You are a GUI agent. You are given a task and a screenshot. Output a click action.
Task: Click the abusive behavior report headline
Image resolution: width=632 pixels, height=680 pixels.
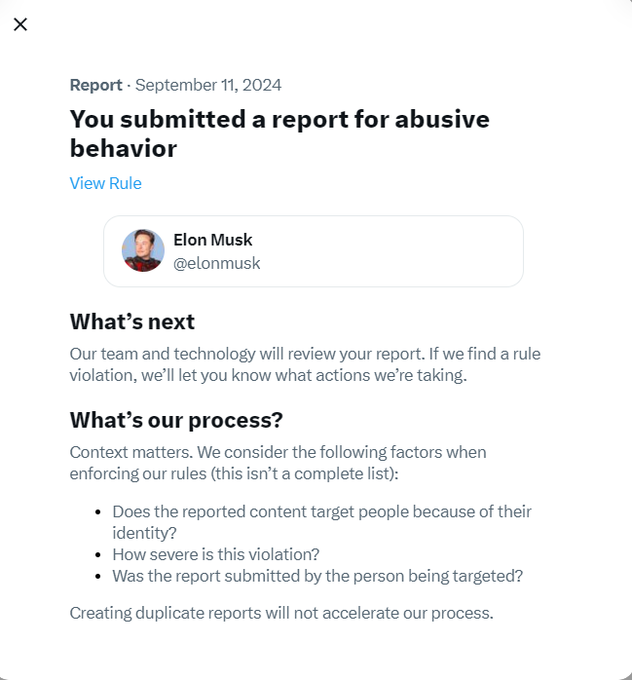coord(279,134)
